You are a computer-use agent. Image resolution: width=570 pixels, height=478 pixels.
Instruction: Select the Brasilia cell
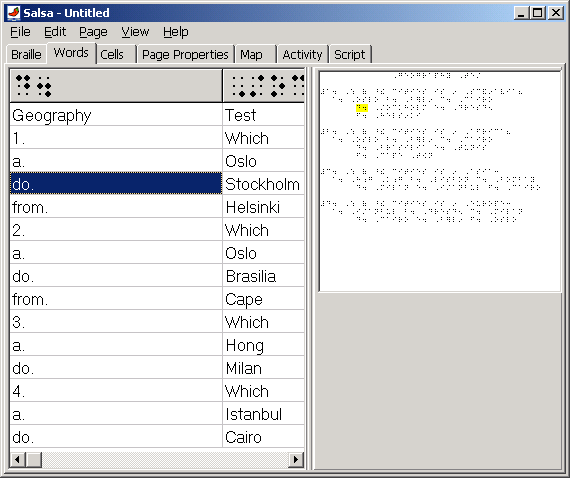[264, 276]
